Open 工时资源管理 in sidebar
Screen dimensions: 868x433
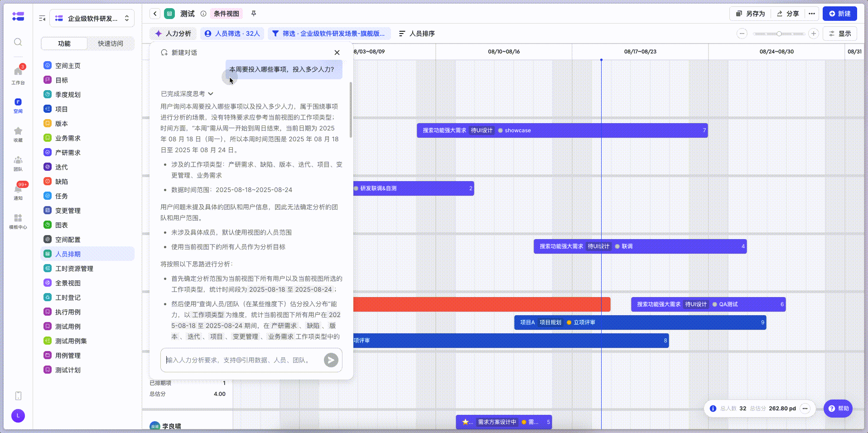click(x=74, y=269)
